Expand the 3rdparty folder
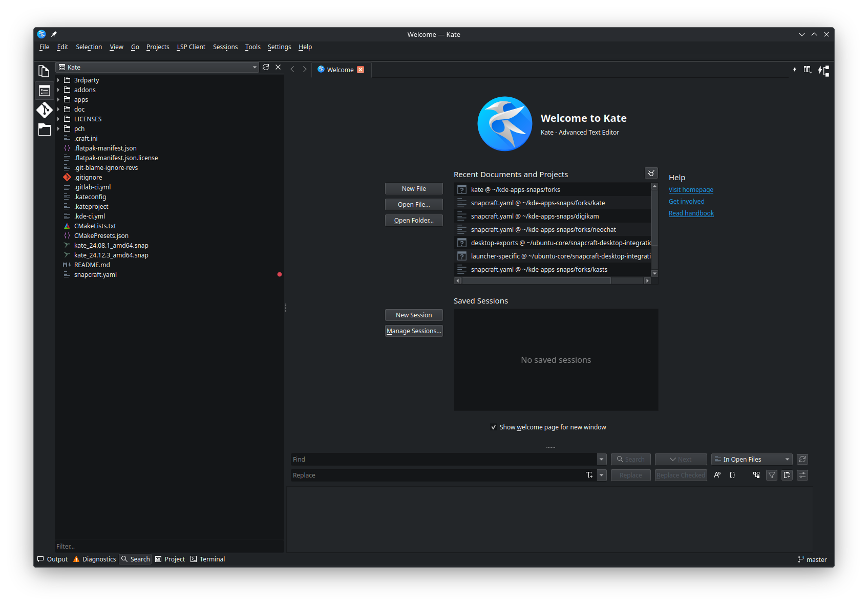This screenshot has height=607, width=868. point(58,80)
